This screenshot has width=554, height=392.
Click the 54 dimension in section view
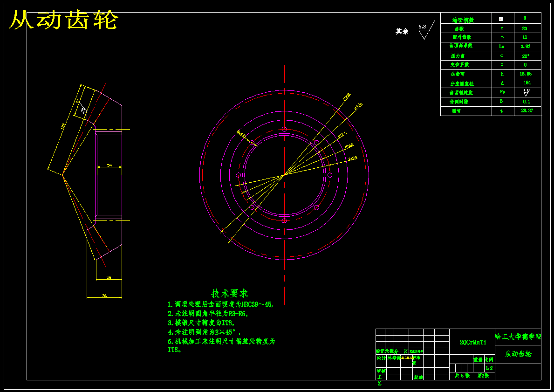(x=109, y=165)
